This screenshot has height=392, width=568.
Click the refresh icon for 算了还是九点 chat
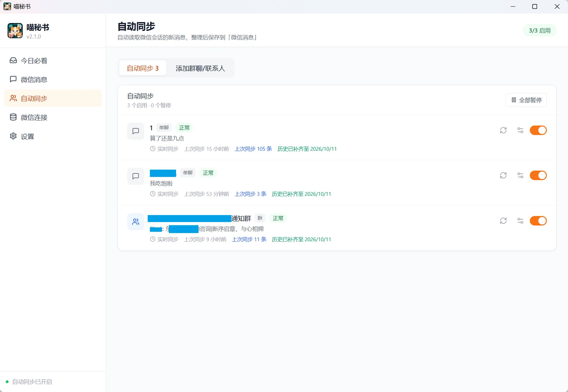click(x=503, y=130)
